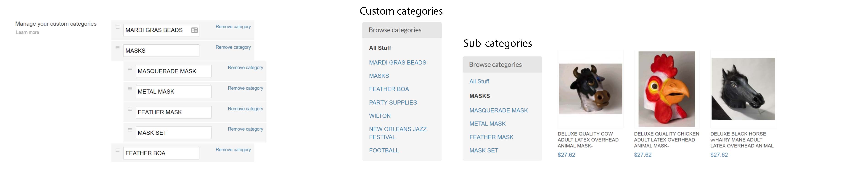Edit the MASKS category name field
The height and width of the screenshot is (183, 868).
click(161, 51)
